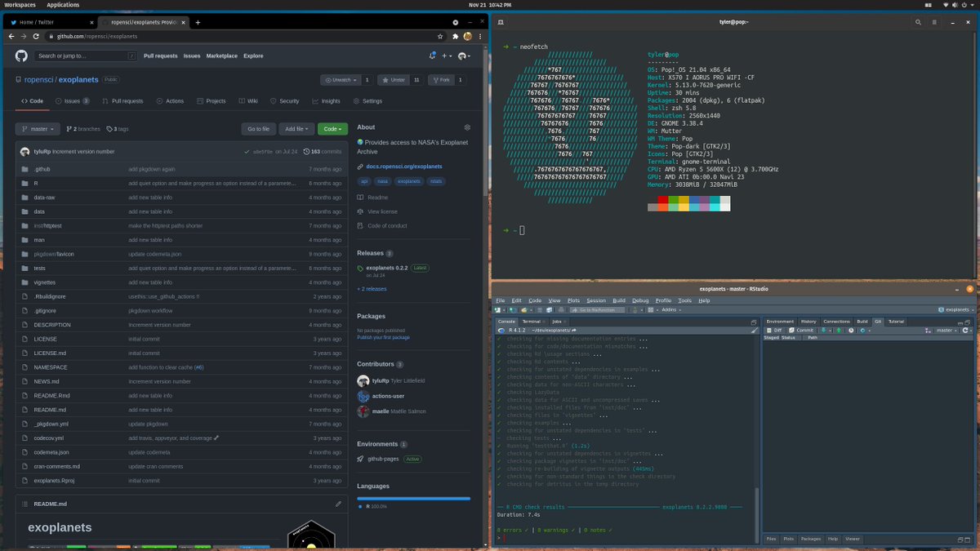Click the .github folder icon
The height and width of the screenshot is (551, 980).
coord(25,169)
